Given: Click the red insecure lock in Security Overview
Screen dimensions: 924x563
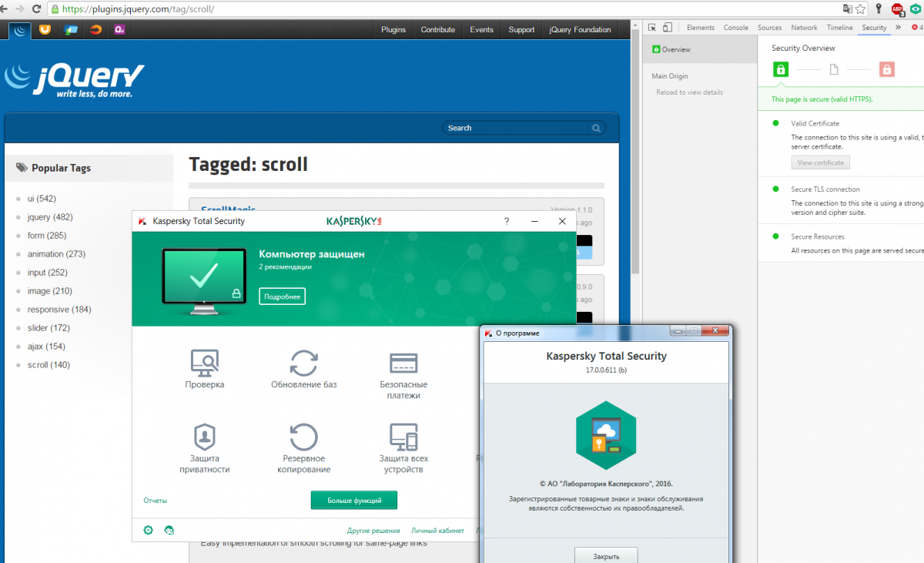Looking at the screenshot, I should (887, 70).
